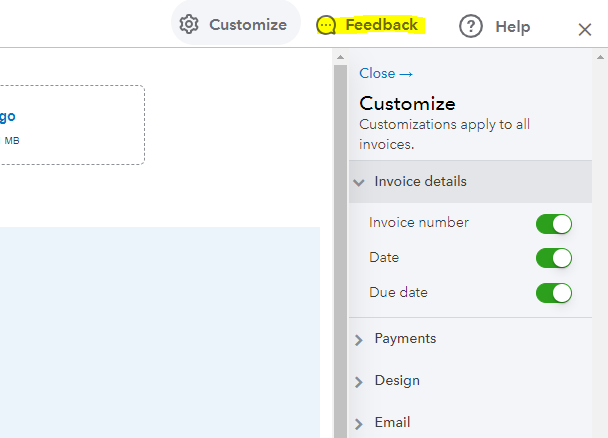The width and height of the screenshot is (608, 438).
Task: Switch off the Due date toggle
Action: coord(554,293)
